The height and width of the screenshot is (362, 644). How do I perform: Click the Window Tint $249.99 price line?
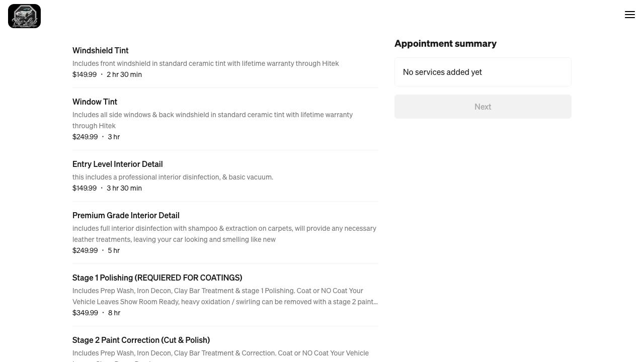(96, 137)
